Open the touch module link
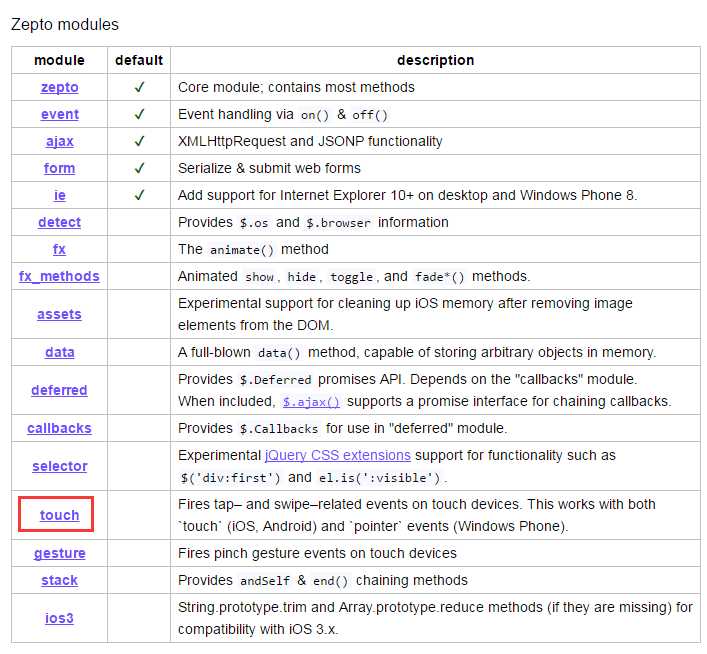Screen dimensions: 707x654 [x=60, y=515]
